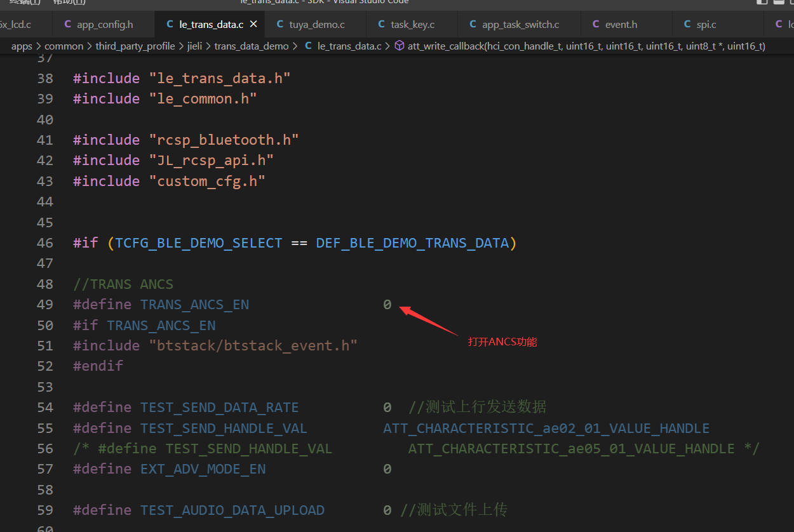Open the third_party_profile breadcrumb segment
This screenshot has height=532, width=794.
click(135, 46)
